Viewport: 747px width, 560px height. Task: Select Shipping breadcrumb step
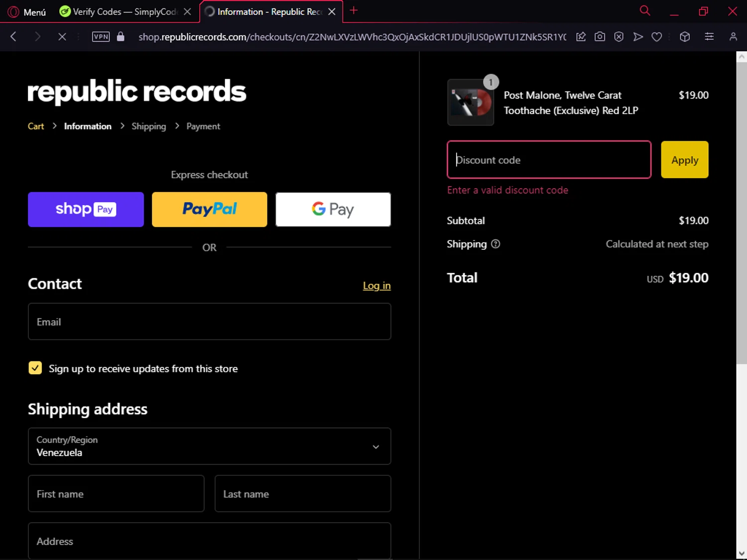(148, 126)
